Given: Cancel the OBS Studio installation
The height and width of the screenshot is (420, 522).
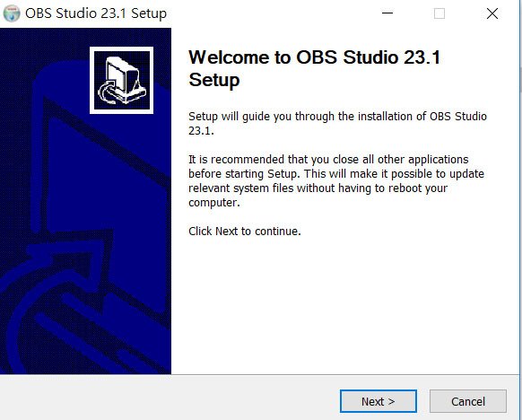Looking at the screenshot, I should 468,401.
